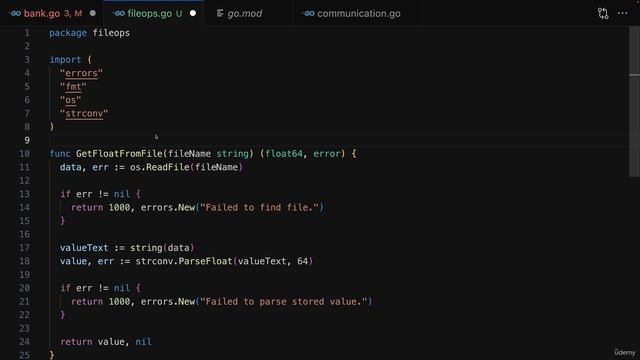Click the GetFloatFromFile function name
This screenshot has height=360, width=640.
tap(119, 154)
